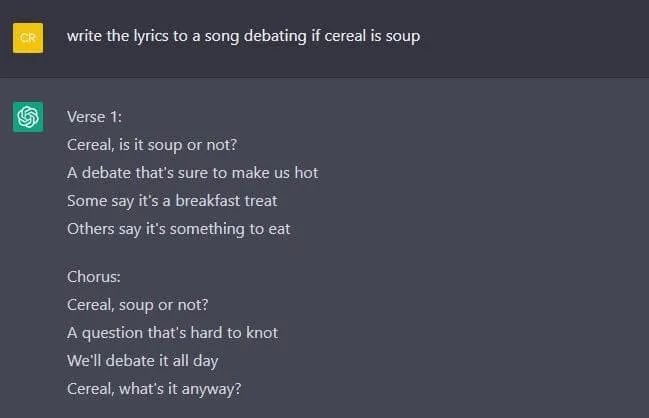Click the word 'hot' in verse one
The height and width of the screenshot is (418, 649).
(306, 173)
